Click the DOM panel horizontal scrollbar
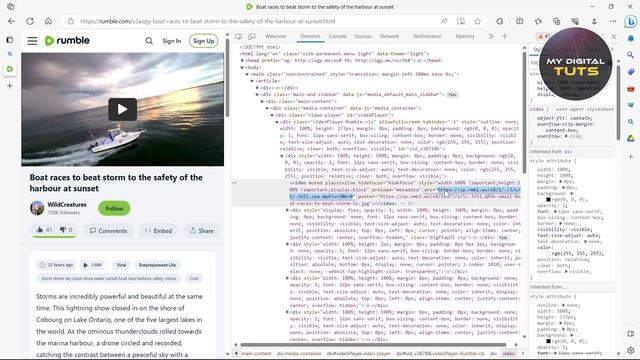Viewport: 640px width, 360px height. coord(373,345)
